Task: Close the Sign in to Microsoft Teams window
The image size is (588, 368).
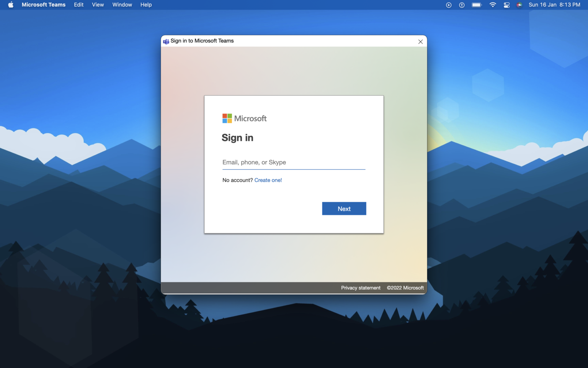Action: click(x=420, y=41)
